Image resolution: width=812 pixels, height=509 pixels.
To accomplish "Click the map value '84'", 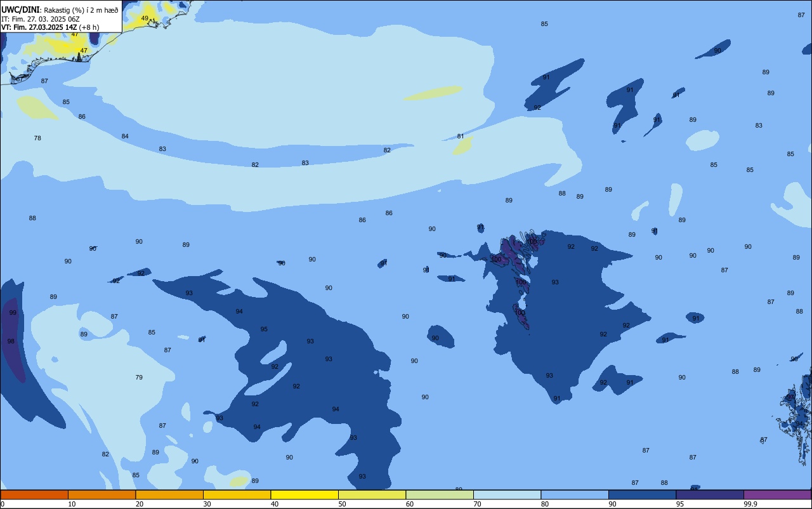I will tap(125, 136).
